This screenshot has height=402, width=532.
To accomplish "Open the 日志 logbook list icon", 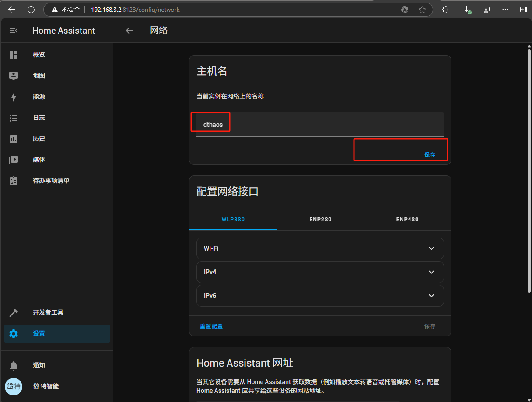I will pos(14,118).
